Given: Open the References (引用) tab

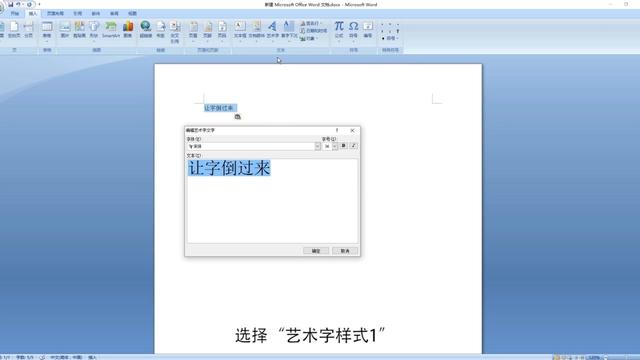Looking at the screenshot, I should [x=78, y=13].
